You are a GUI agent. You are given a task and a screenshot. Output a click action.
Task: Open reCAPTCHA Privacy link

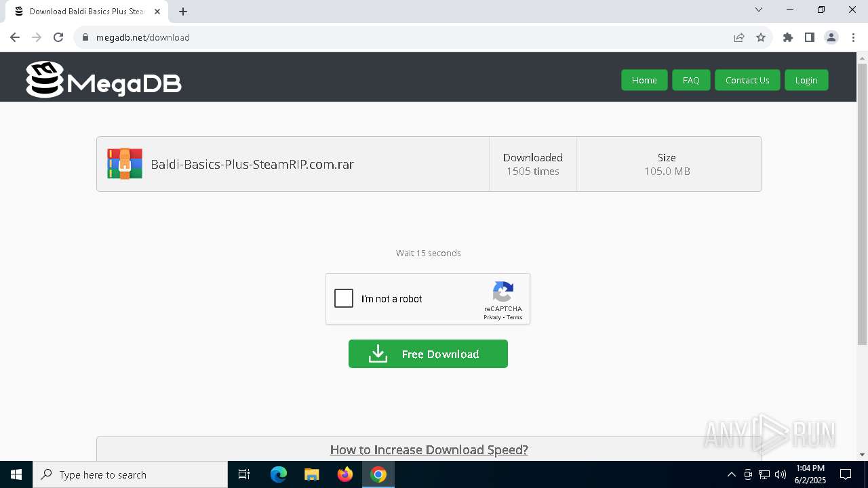click(x=492, y=317)
